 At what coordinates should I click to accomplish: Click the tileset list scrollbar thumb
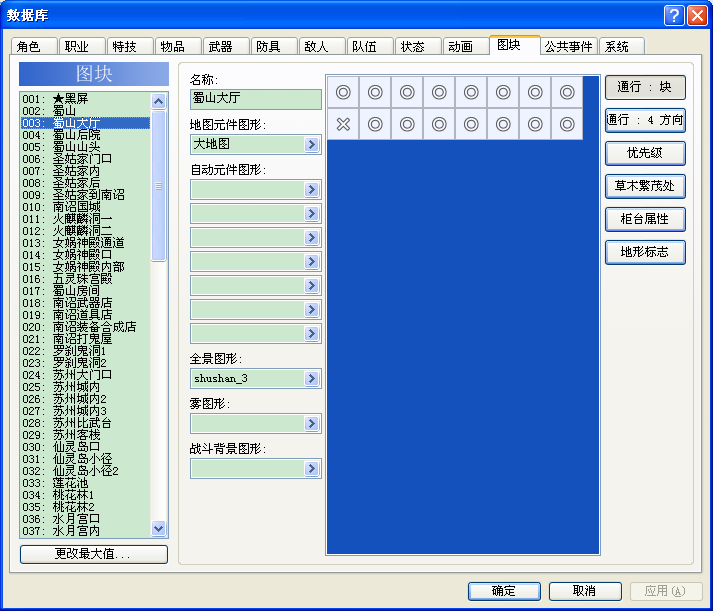click(x=158, y=186)
